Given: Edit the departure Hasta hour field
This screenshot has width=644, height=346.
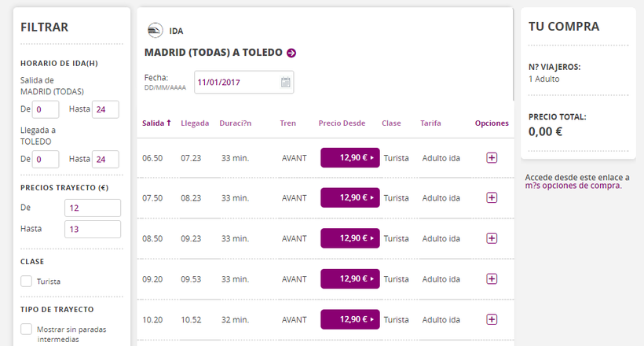Looking at the screenshot, I should point(105,109).
